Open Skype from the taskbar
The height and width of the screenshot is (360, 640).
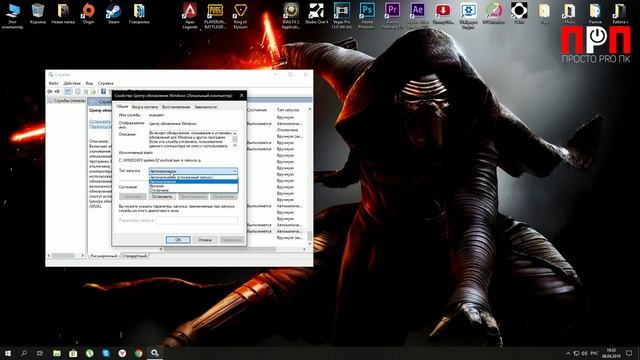click(106, 353)
